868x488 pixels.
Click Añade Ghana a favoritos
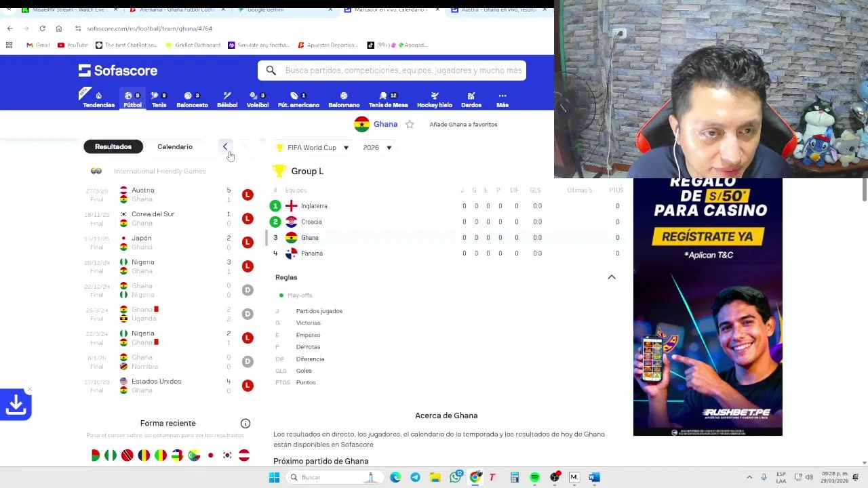(463, 125)
